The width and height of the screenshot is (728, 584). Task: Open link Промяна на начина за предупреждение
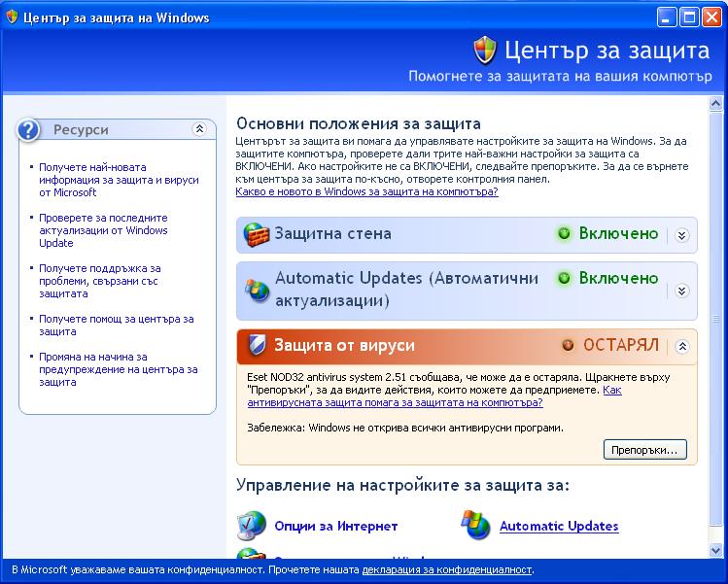coord(119,369)
